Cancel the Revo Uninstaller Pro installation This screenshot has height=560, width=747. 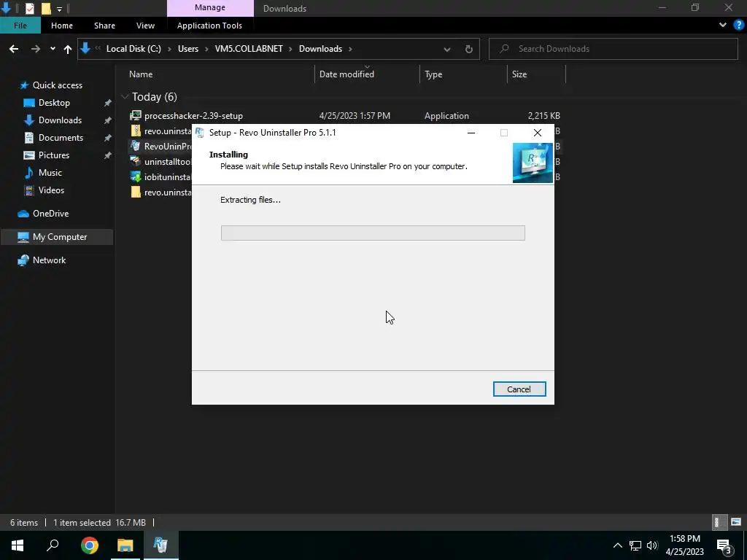click(x=519, y=389)
